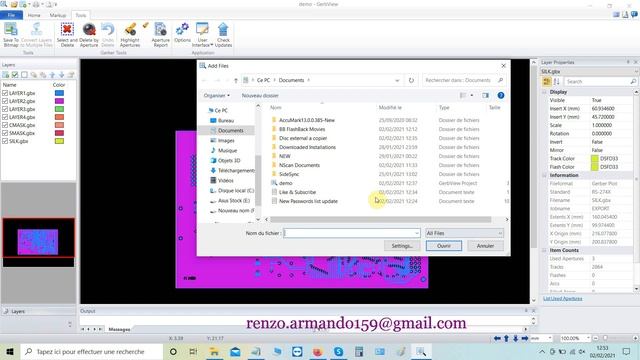Click Undo Delete icon
Screen dimensions: 640x360
pyautogui.click(x=108, y=35)
